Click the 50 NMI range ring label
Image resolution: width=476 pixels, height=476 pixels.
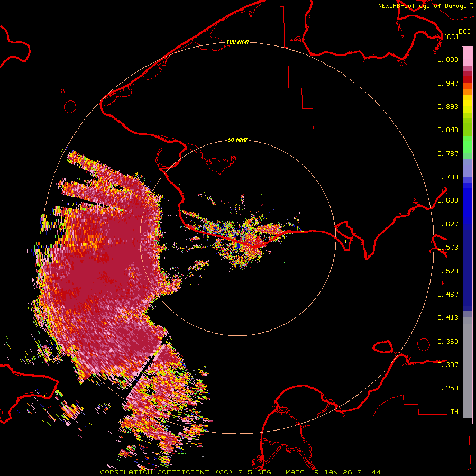[x=237, y=140]
